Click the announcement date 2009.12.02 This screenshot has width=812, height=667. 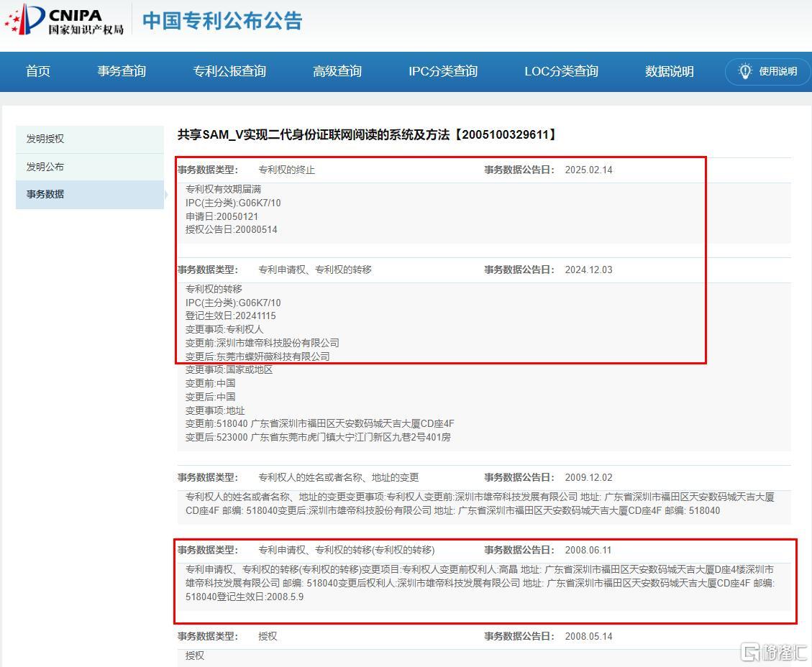pyautogui.click(x=588, y=478)
